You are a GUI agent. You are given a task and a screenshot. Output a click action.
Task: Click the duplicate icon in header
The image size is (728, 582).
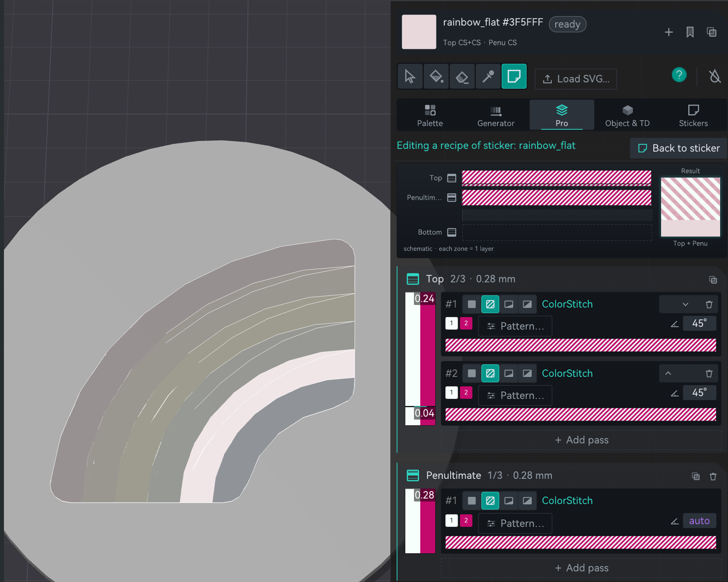(711, 32)
